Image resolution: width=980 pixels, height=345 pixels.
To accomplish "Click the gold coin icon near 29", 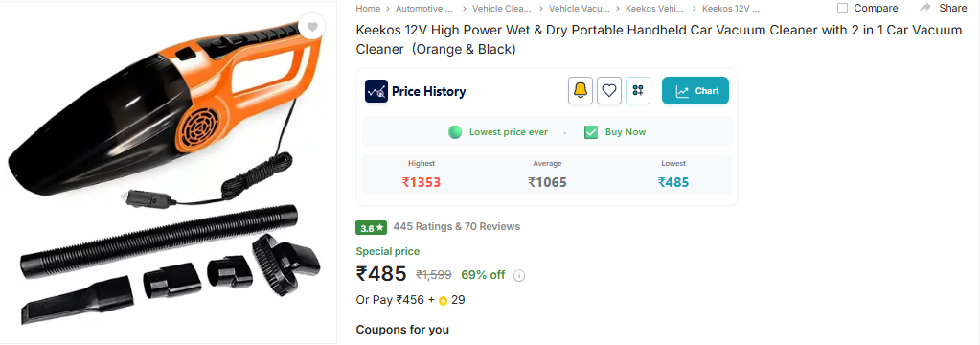I will [444, 301].
